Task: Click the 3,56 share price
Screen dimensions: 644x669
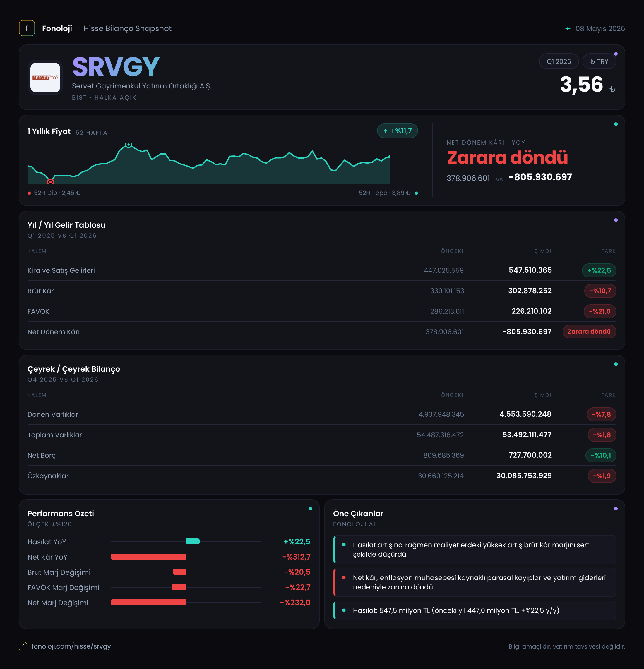Action: click(x=582, y=84)
